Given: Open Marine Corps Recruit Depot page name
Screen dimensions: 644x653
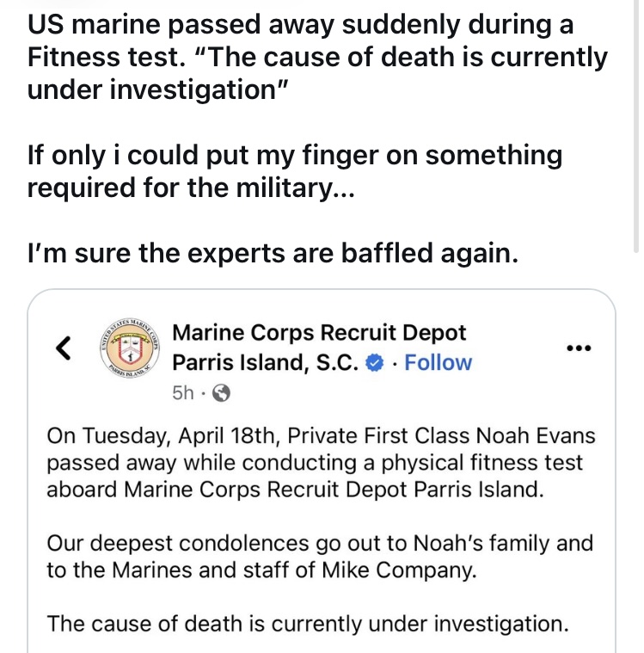Looking at the screenshot, I should [319, 333].
